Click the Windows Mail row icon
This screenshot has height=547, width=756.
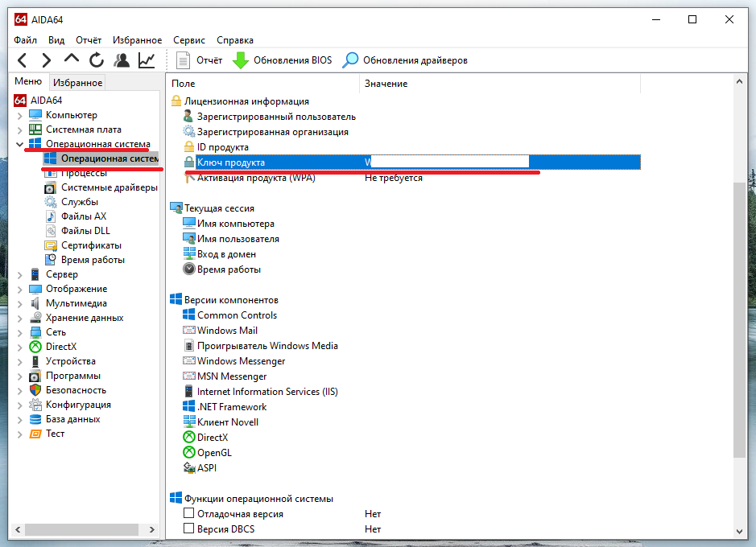tap(189, 331)
